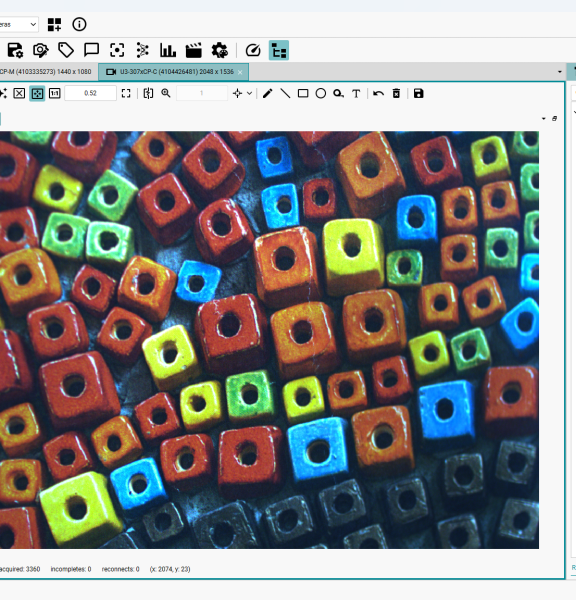This screenshot has height=600, width=576.
Task: Set zoom to 1:1 scale
Action: 55,93
